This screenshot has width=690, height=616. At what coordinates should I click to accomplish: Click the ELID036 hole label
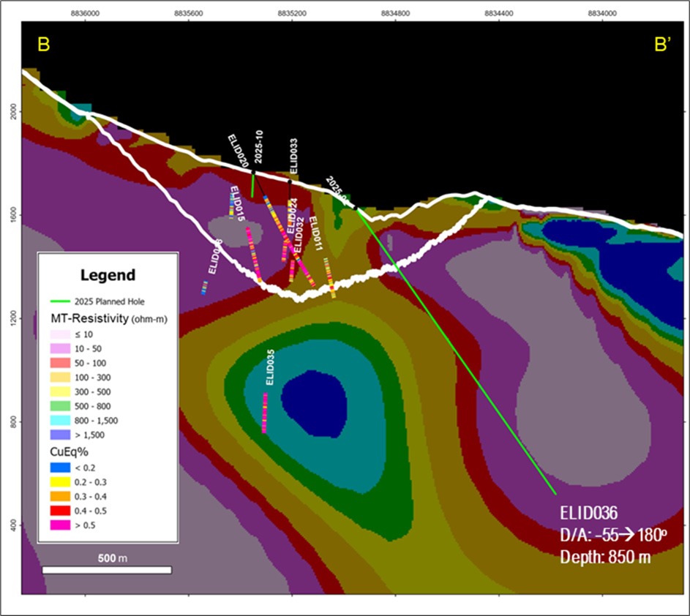point(589,513)
